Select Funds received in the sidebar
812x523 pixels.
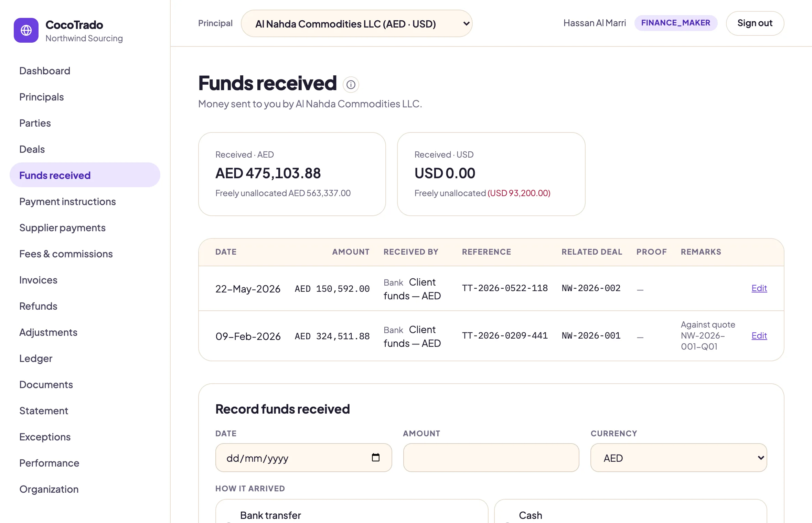(x=85, y=175)
